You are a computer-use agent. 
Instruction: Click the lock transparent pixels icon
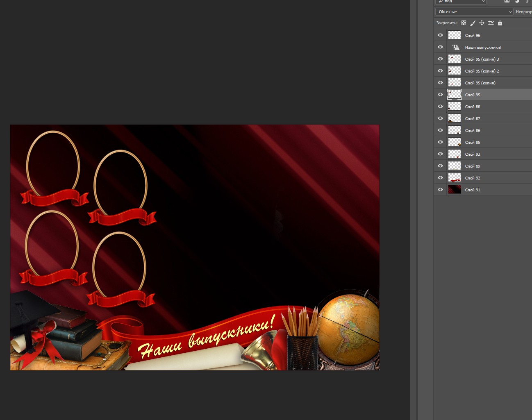point(464,23)
